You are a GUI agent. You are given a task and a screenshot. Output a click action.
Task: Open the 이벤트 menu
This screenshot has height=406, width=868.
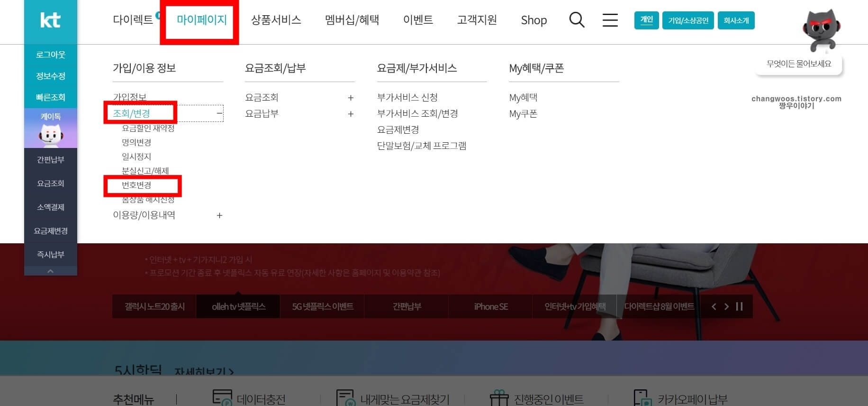click(x=418, y=20)
